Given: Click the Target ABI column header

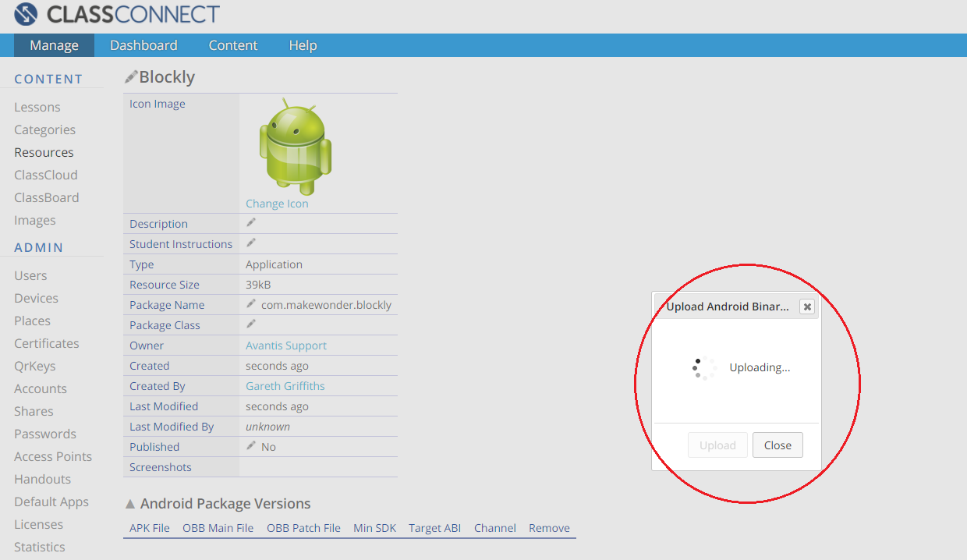Looking at the screenshot, I should click(x=435, y=528).
